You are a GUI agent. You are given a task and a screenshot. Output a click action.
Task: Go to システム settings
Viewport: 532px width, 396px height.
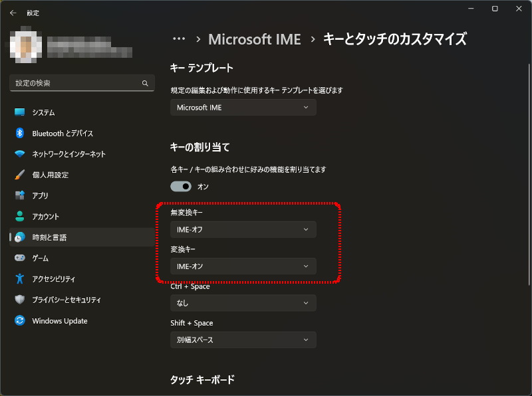click(82, 112)
